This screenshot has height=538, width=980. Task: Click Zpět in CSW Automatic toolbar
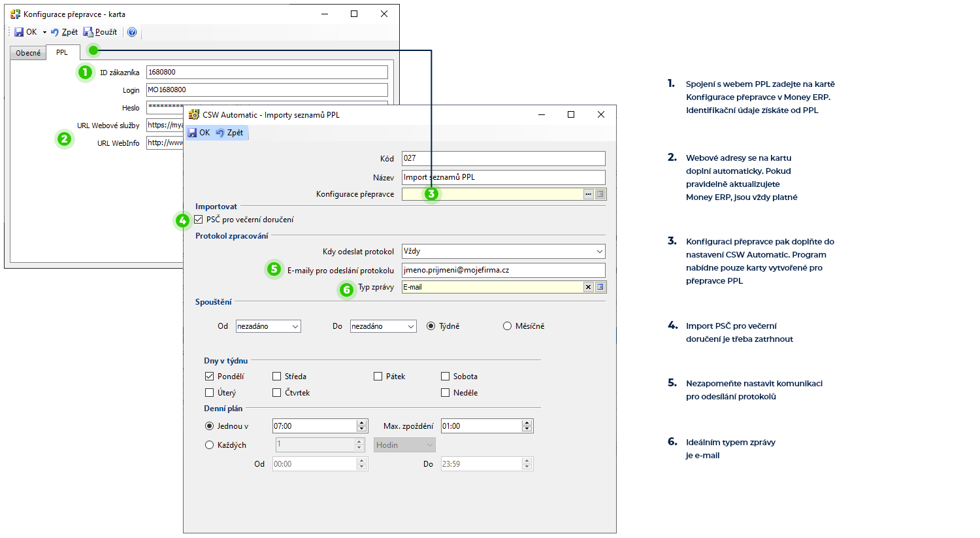pos(229,133)
